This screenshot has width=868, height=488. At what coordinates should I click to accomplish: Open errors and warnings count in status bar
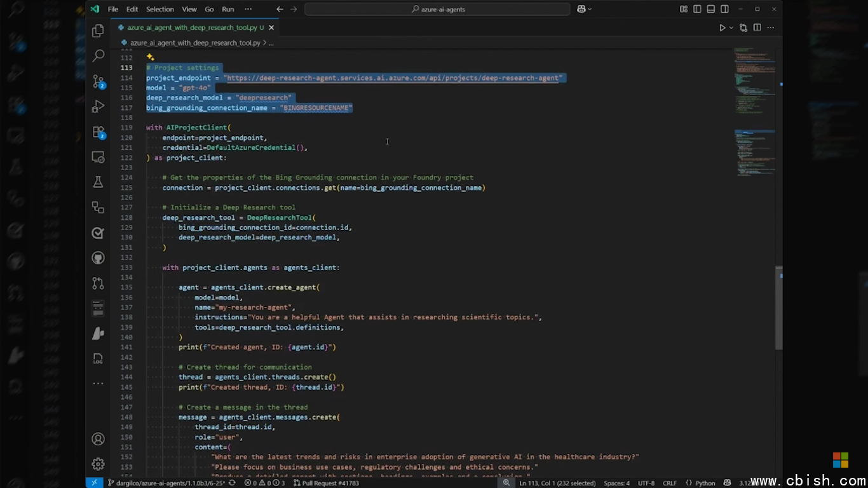pos(264,483)
